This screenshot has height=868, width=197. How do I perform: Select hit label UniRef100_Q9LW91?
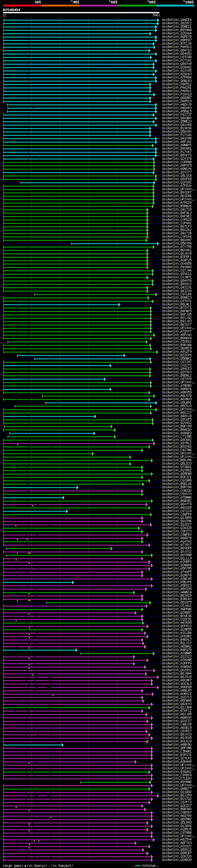pos(176,403)
